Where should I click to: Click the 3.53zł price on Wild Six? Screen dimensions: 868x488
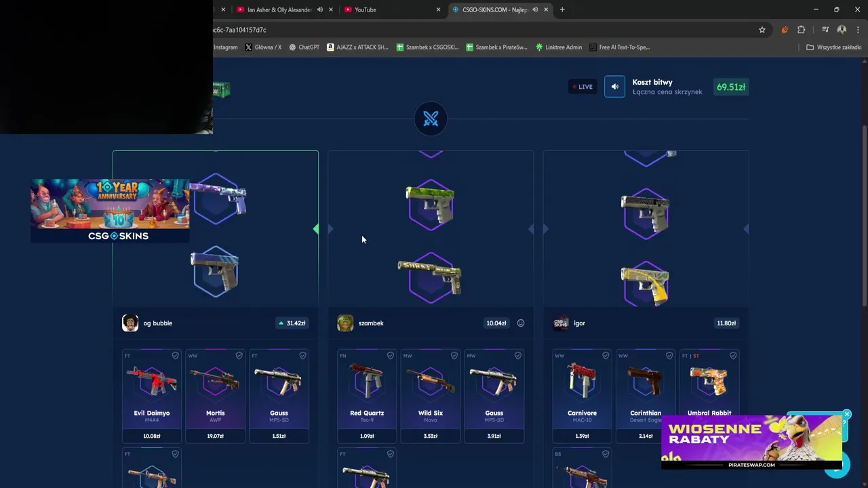431,436
